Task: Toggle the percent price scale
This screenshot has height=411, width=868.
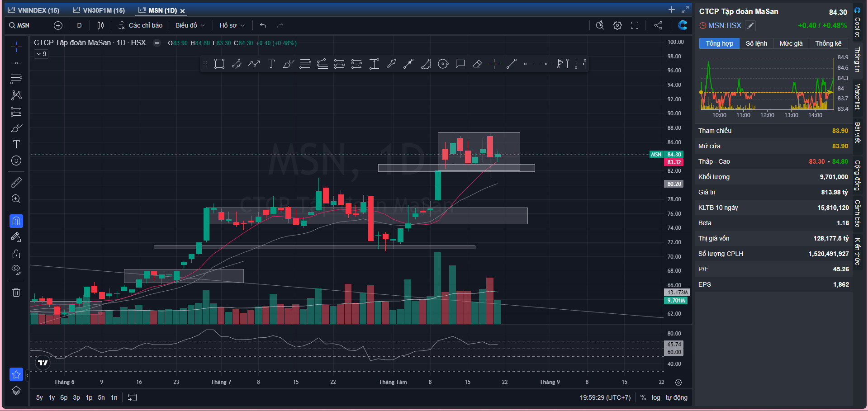Action: click(x=643, y=397)
